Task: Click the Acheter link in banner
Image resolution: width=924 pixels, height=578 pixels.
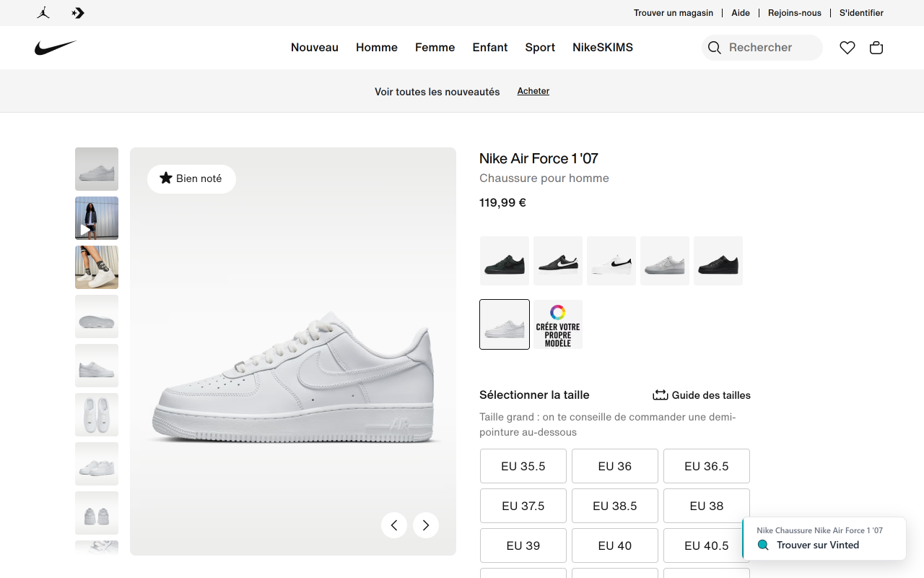Action: 533,91
